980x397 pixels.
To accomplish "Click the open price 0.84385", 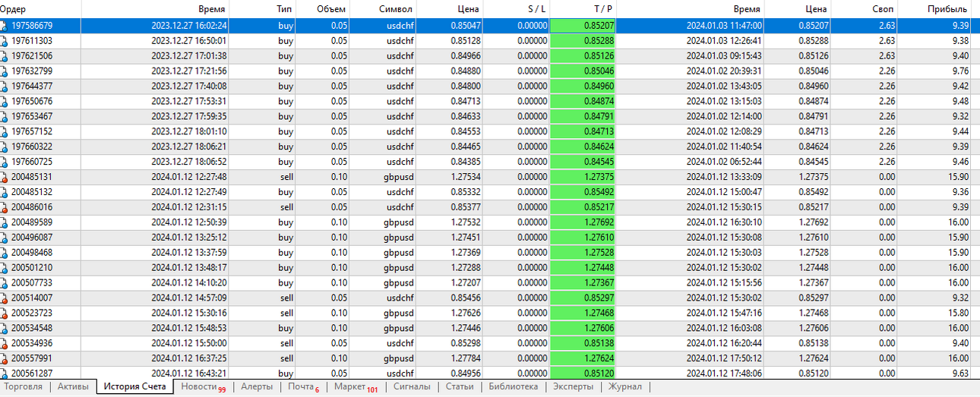I will 465,162.
